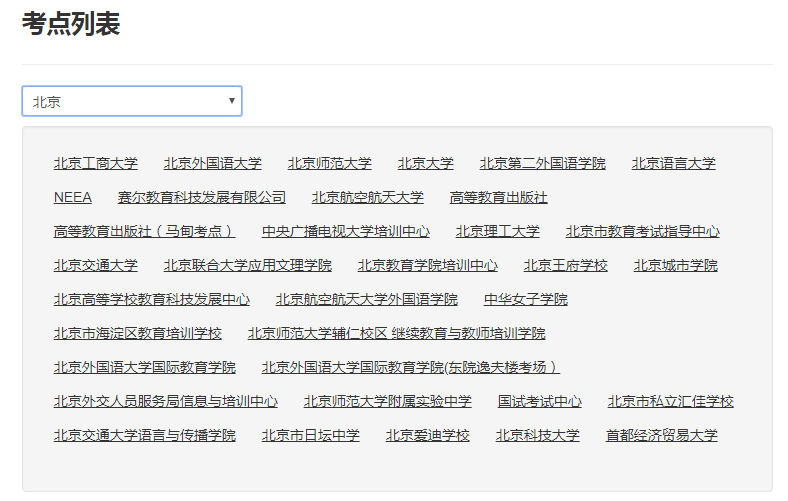
Task: Open 北京市日坛中学 link
Action: 311,435
